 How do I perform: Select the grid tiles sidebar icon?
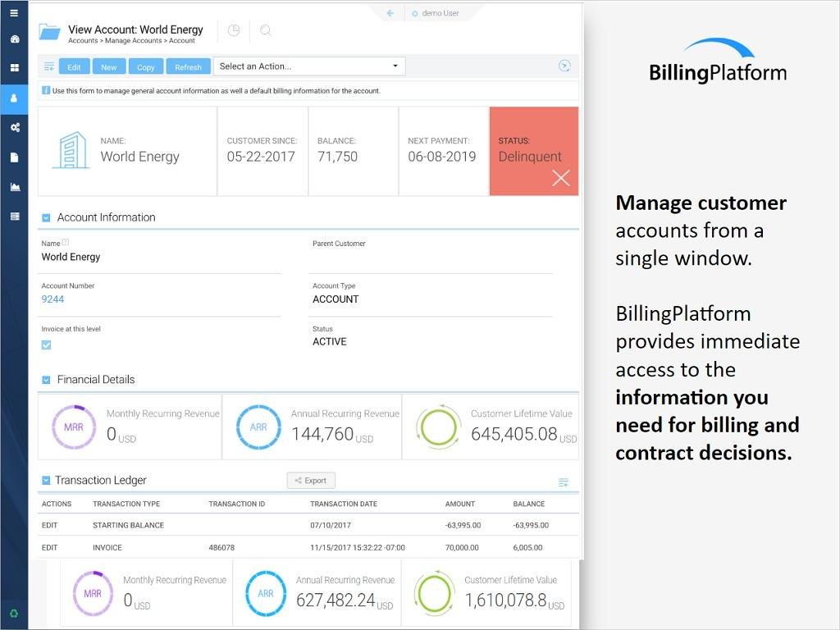(x=15, y=67)
